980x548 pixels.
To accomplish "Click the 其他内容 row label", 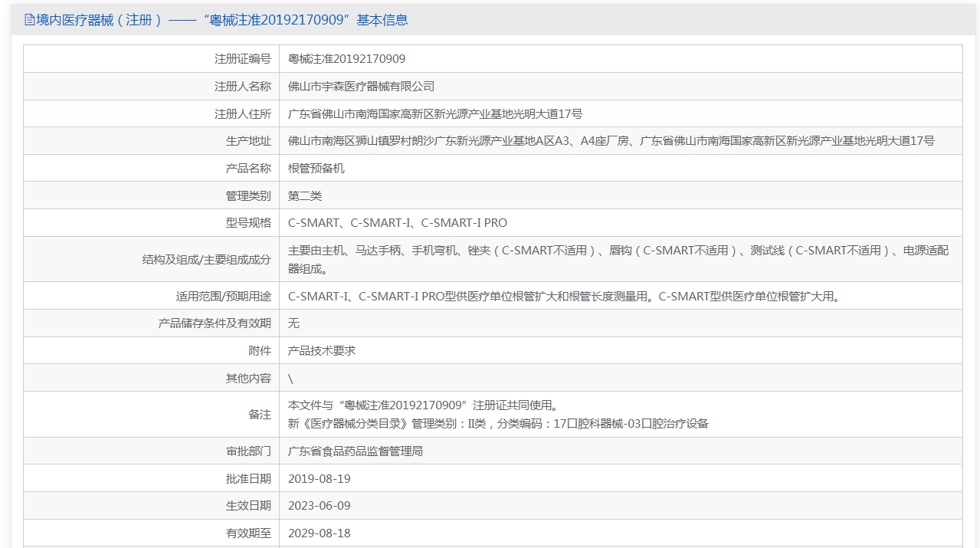I will [247, 379].
